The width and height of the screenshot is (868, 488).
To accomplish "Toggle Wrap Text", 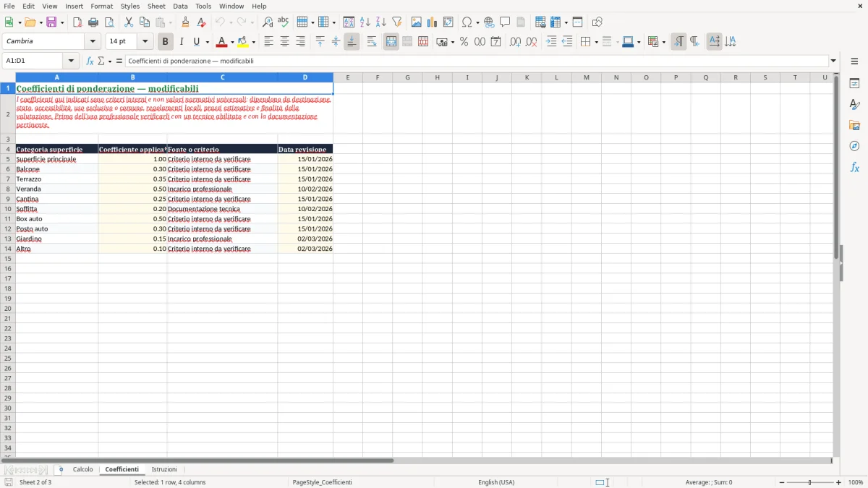I will (372, 42).
